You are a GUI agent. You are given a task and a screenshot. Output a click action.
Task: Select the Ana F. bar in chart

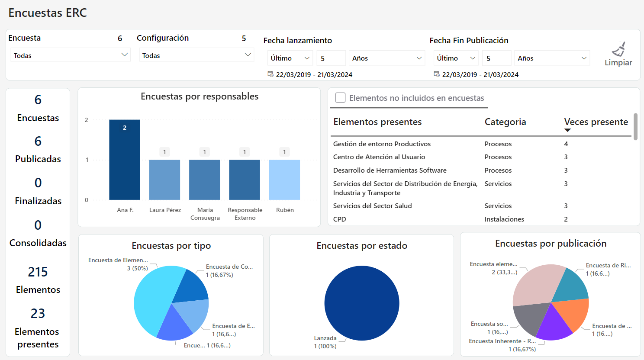tap(125, 160)
